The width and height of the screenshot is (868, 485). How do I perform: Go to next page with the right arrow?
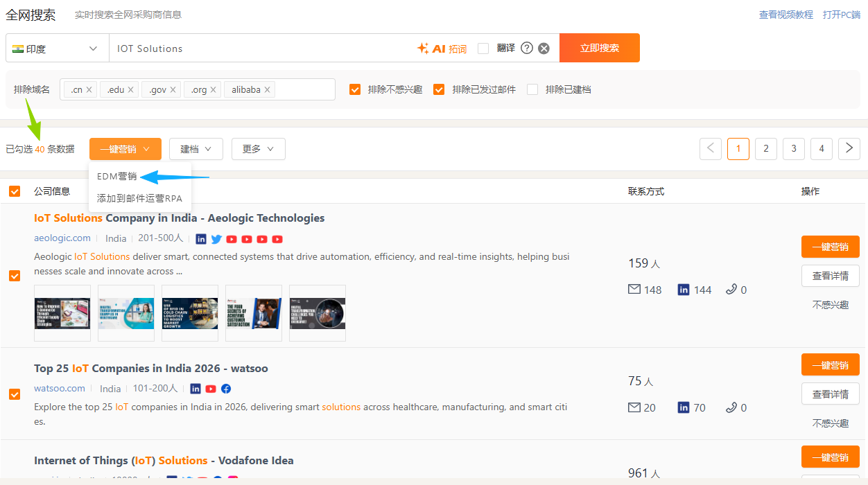click(x=849, y=149)
